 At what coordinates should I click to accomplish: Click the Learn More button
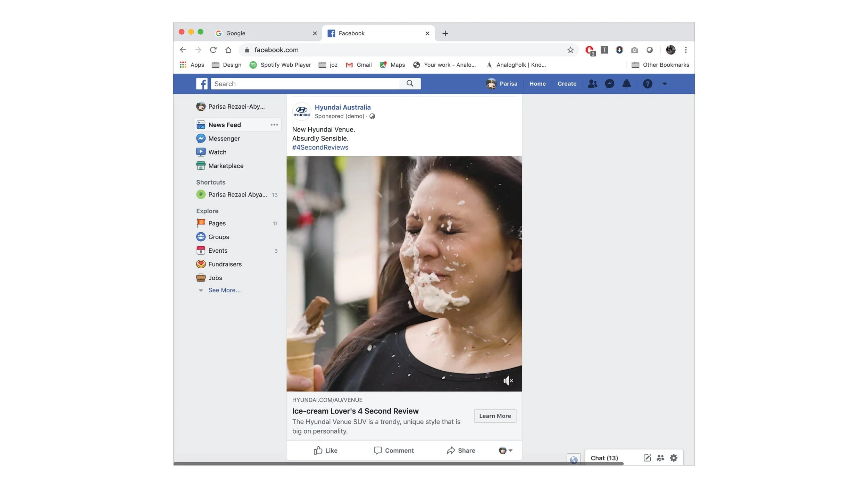coord(495,416)
